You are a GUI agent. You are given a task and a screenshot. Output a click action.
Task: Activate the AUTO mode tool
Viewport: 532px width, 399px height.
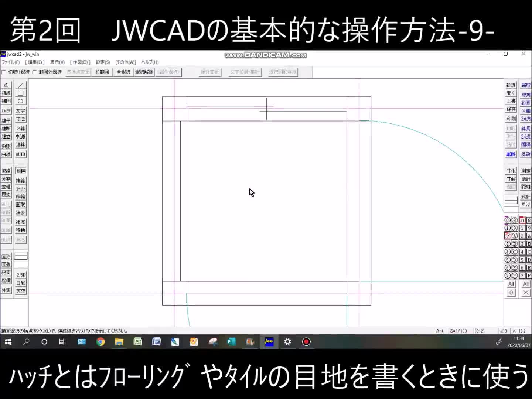click(x=21, y=154)
